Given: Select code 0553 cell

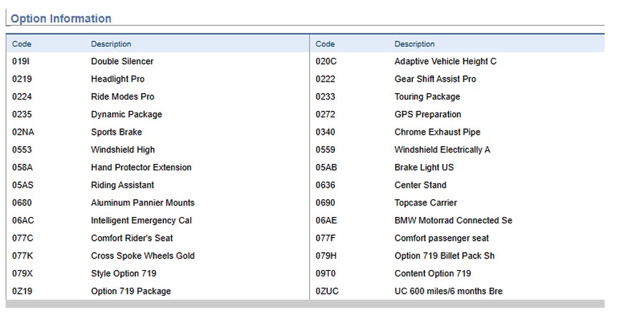Looking at the screenshot, I should (x=21, y=150).
